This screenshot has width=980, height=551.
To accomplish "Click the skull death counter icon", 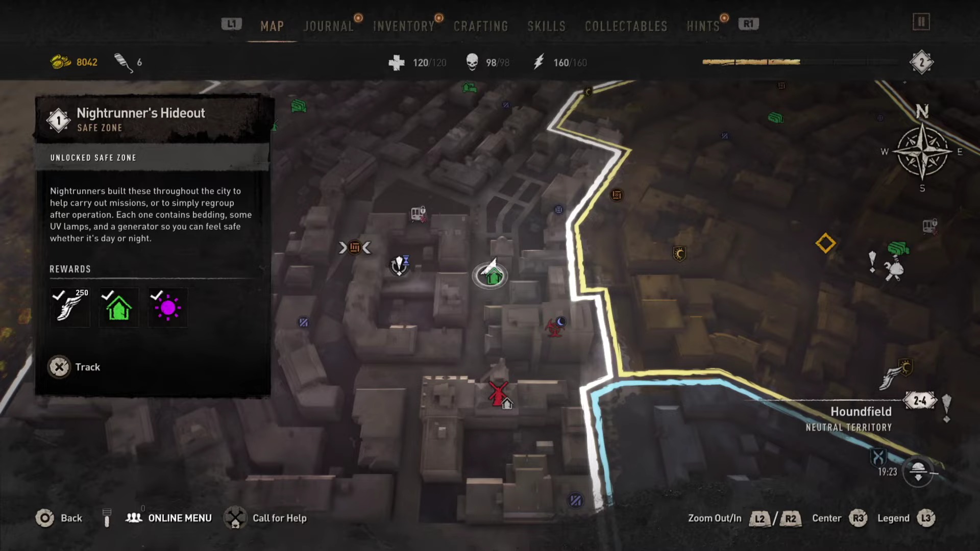I will pos(471,62).
